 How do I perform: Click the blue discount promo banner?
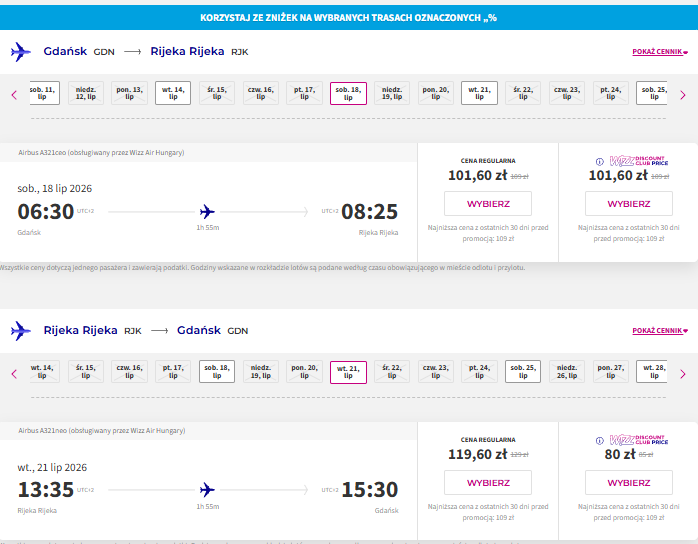349,18
